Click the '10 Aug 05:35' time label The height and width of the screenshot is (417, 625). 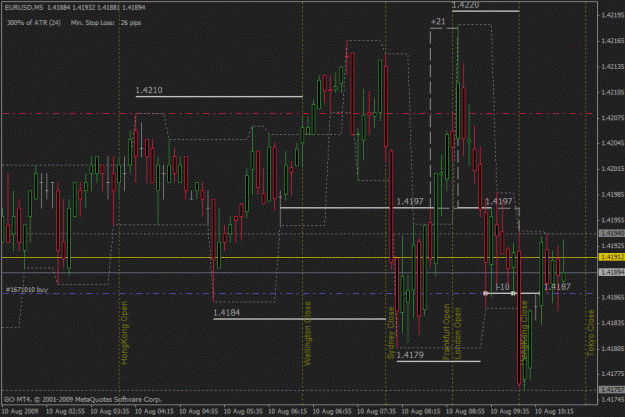coord(243,411)
